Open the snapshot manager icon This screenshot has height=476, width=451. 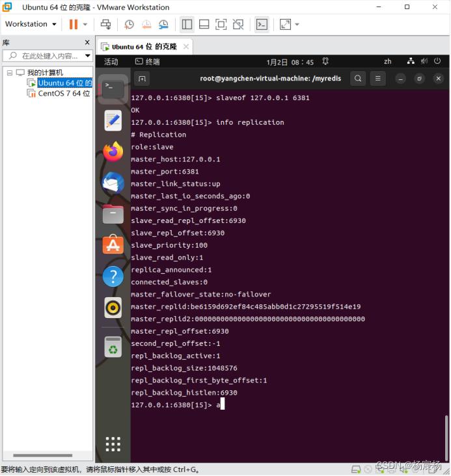click(x=163, y=24)
